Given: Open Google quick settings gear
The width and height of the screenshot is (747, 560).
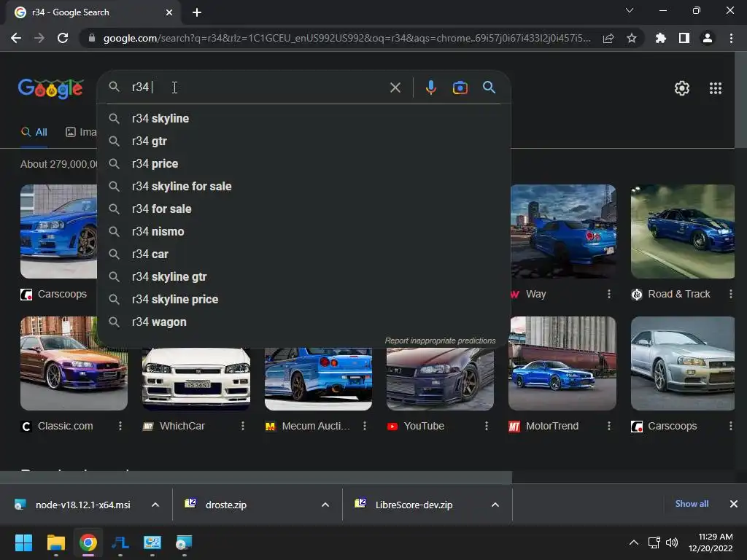Looking at the screenshot, I should point(682,88).
